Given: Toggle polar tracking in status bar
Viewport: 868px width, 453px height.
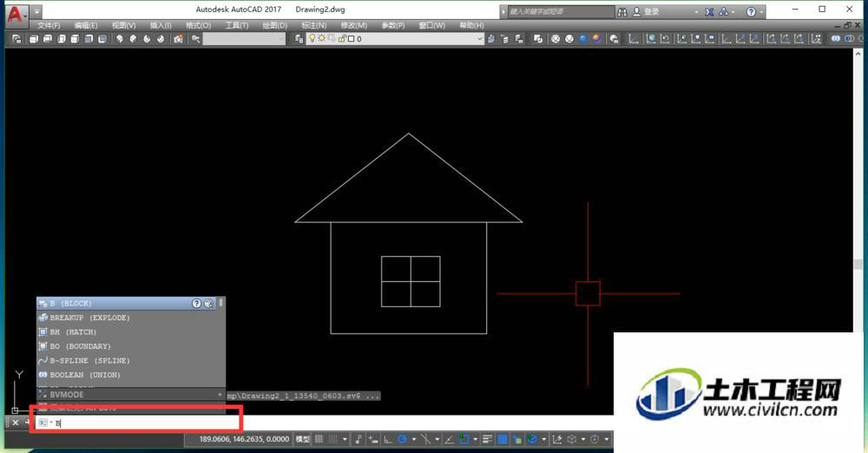Looking at the screenshot, I should 403,439.
